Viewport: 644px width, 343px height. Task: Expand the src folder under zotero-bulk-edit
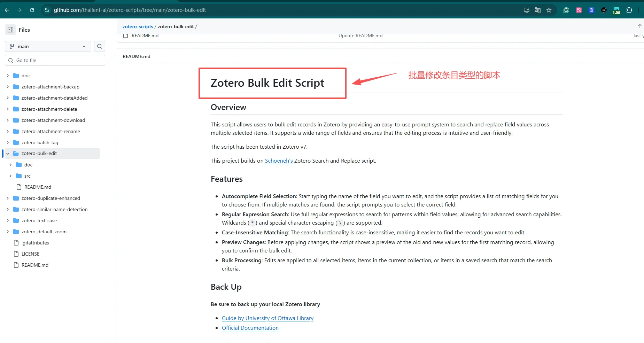pos(11,176)
